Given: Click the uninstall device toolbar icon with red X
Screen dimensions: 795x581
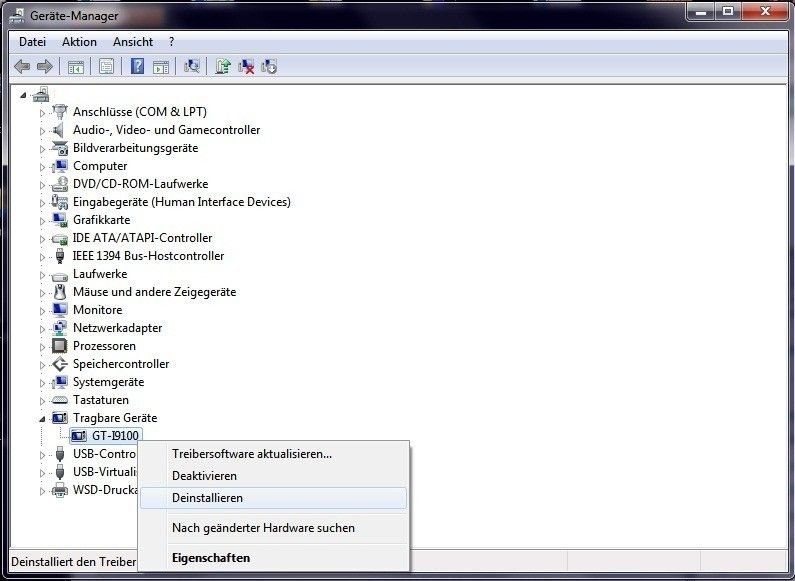Looking at the screenshot, I should pyautogui.click(x=246, y=66).
